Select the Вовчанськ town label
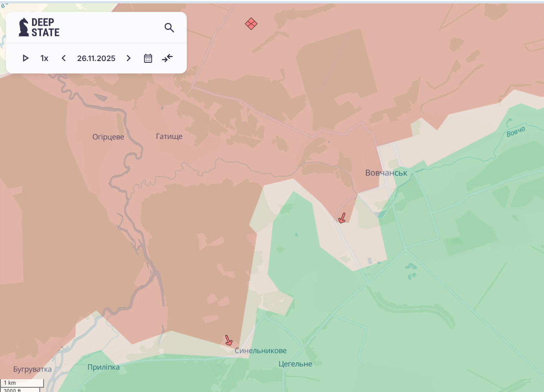Image resolution: width=544 pixels, height=392 pixels. (386, 173)
